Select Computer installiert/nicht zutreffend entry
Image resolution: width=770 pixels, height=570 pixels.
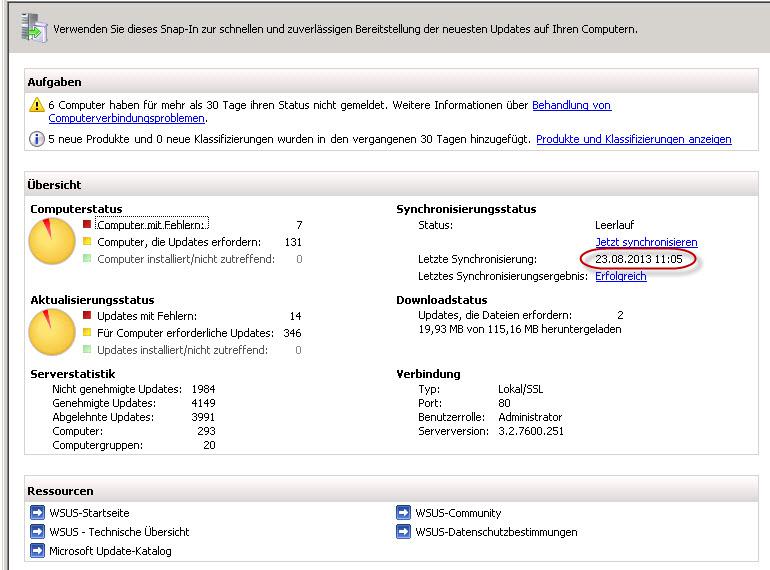[x=186, y=259]
